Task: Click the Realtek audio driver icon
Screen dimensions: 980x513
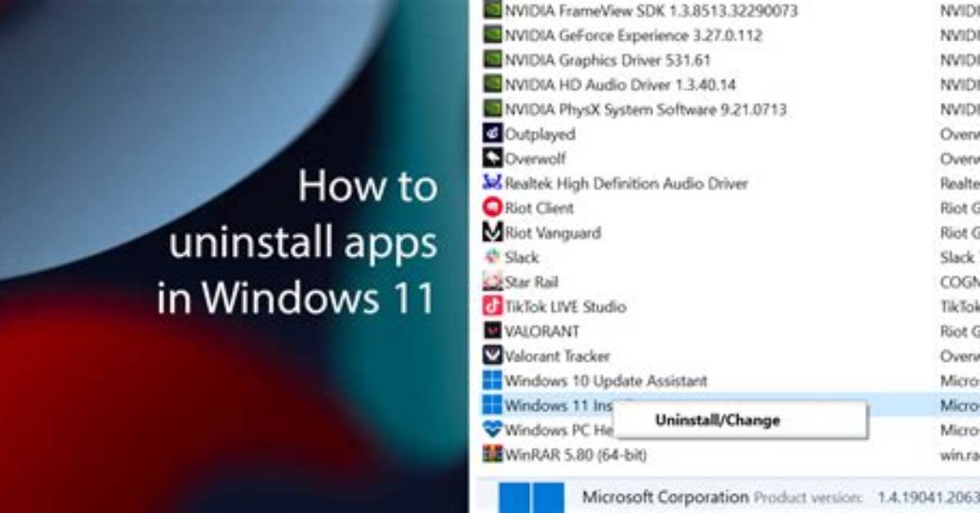Action: click(492, 183)
